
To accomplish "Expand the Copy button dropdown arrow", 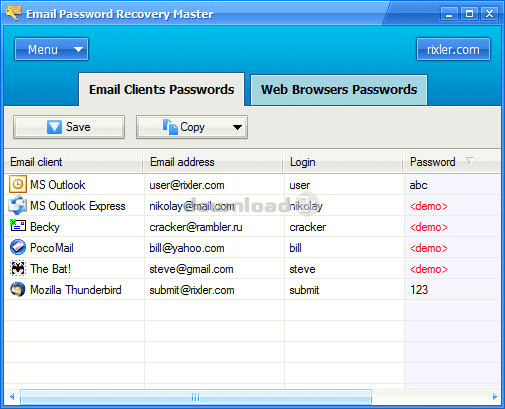I will (237, 127).
